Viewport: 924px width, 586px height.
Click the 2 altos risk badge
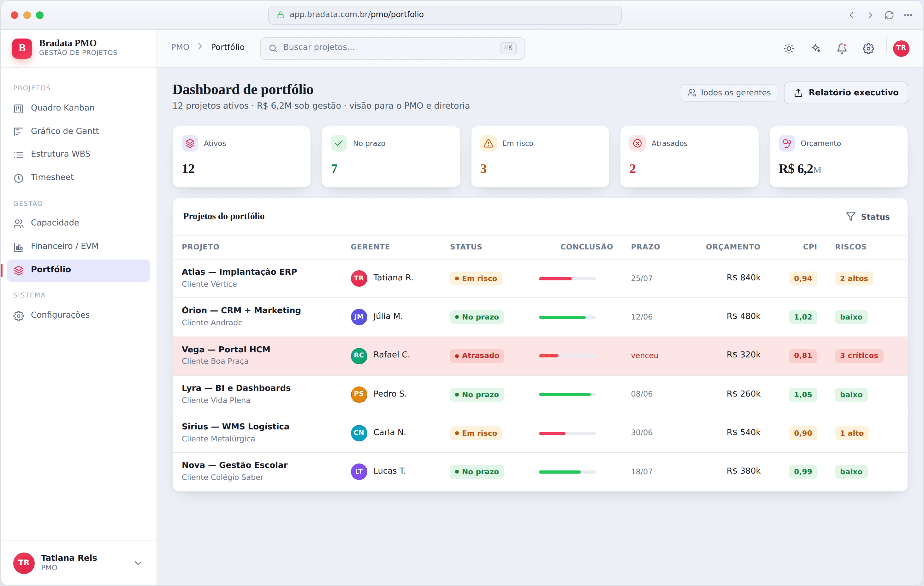point(854,278)
